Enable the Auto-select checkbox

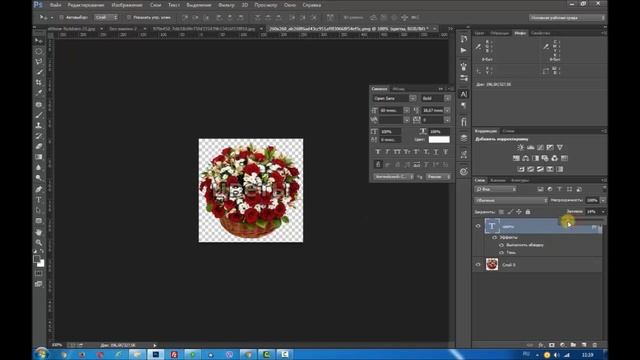click(62, 18)
